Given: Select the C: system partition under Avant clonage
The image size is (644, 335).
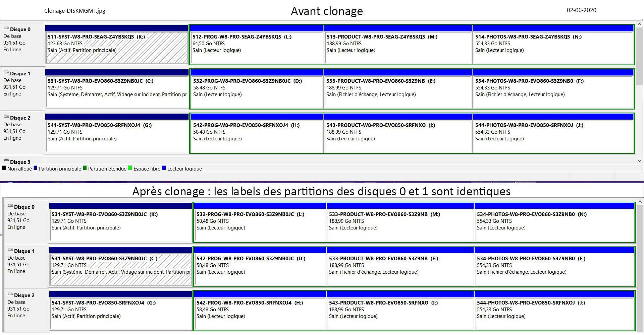Looking at the screenshot, I should [117, 89].
